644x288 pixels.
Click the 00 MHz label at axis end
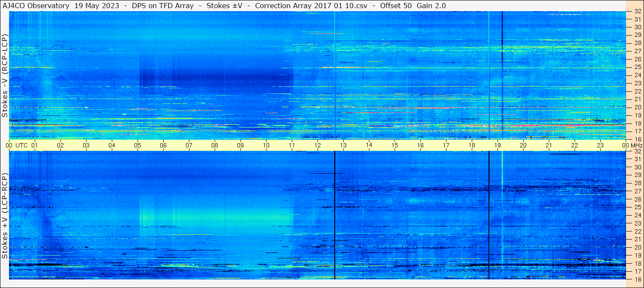coord(632,145)
